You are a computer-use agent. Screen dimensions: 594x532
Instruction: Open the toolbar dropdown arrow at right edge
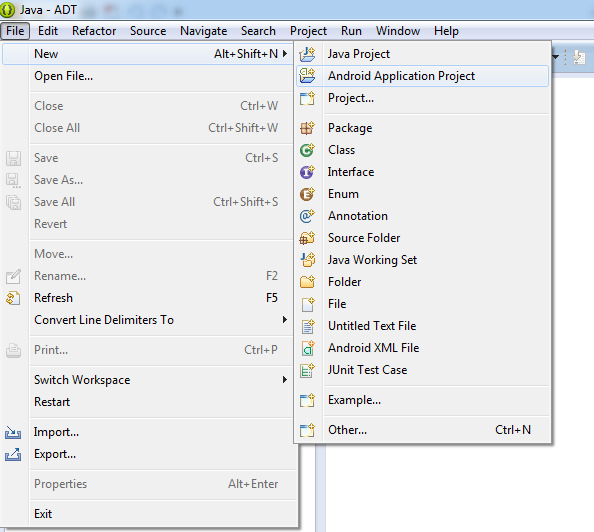[555, 57]
